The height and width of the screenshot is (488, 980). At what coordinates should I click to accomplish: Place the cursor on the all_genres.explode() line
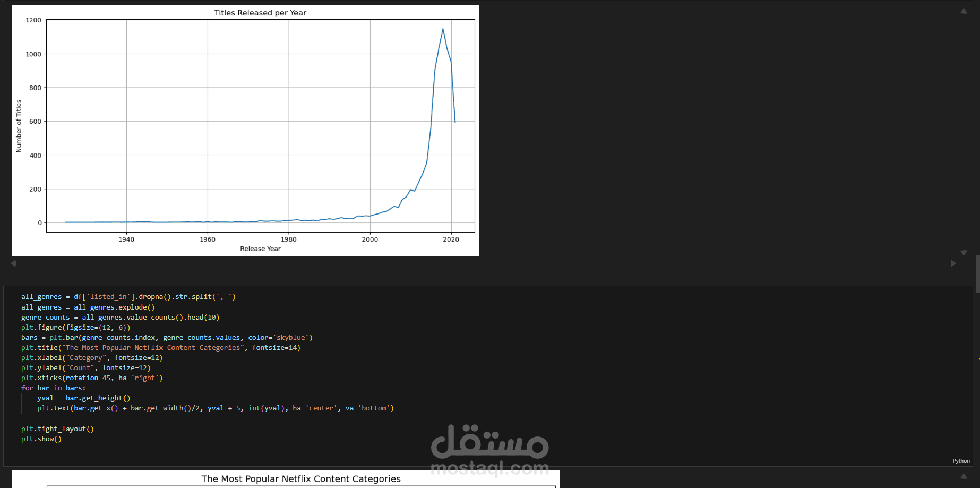pos(88,307)
